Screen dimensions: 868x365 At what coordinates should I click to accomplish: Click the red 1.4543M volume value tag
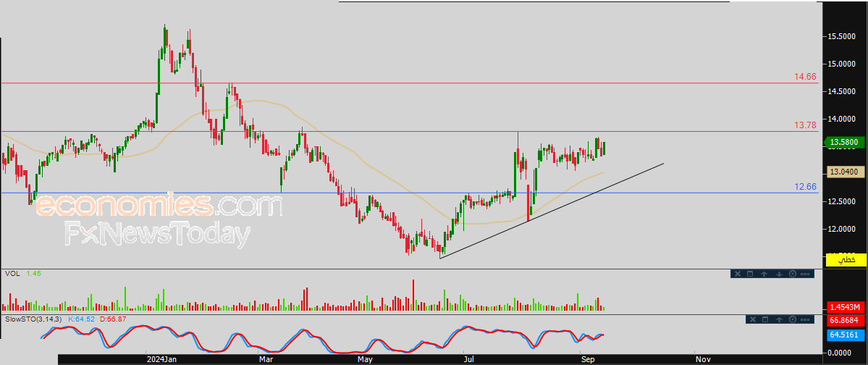pyautogui.click(x=847, y=307)
